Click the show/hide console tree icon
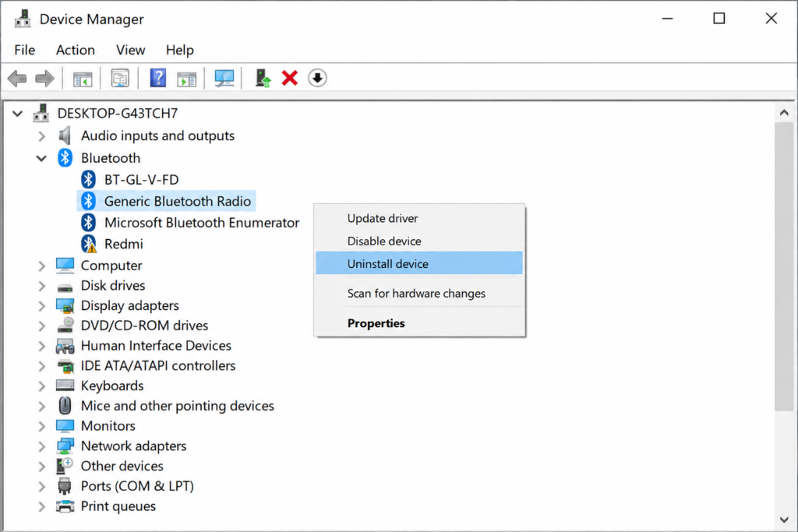The height and width of the screenshot is (532, 798). click(x=83, y=79)
